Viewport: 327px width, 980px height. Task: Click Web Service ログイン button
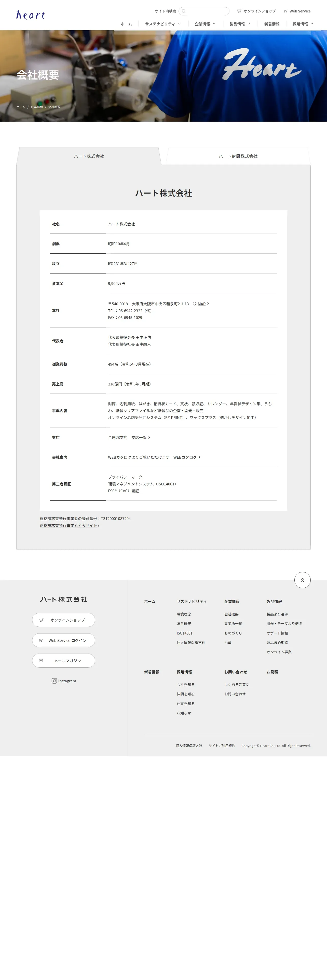pyautogui.click(x=64, y=640)
